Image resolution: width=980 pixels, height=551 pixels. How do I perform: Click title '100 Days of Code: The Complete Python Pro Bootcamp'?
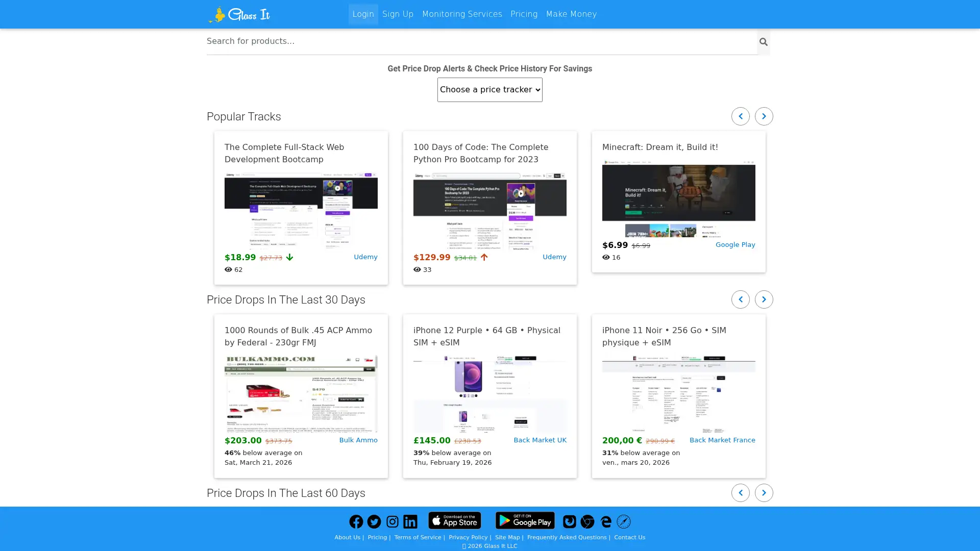coord(481,153)
